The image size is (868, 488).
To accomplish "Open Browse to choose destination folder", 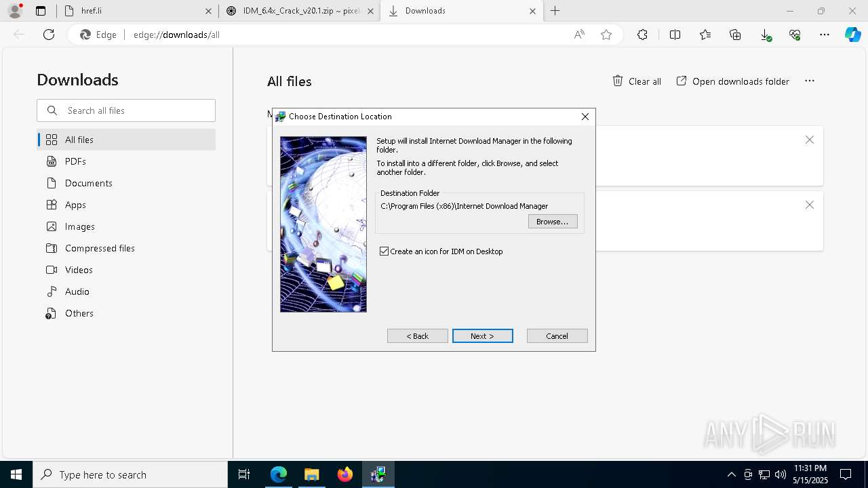I will click(x=553, y=222).
